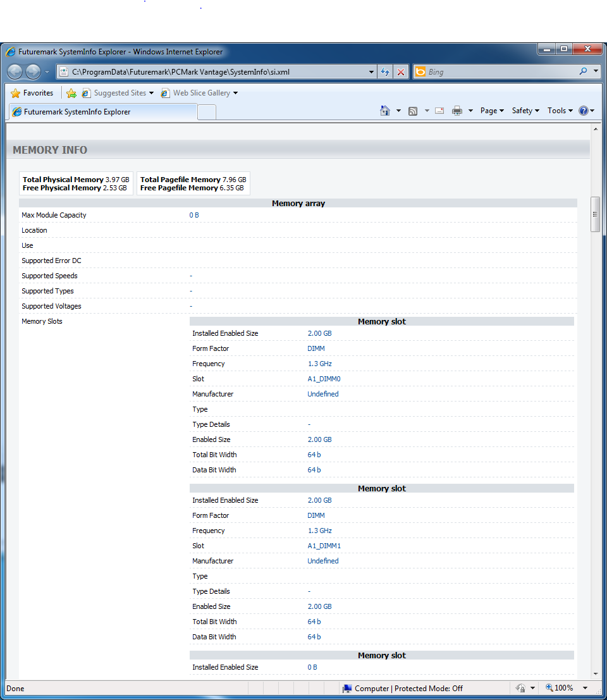Click the vertical scrollbar down arrow

[595, 674]
